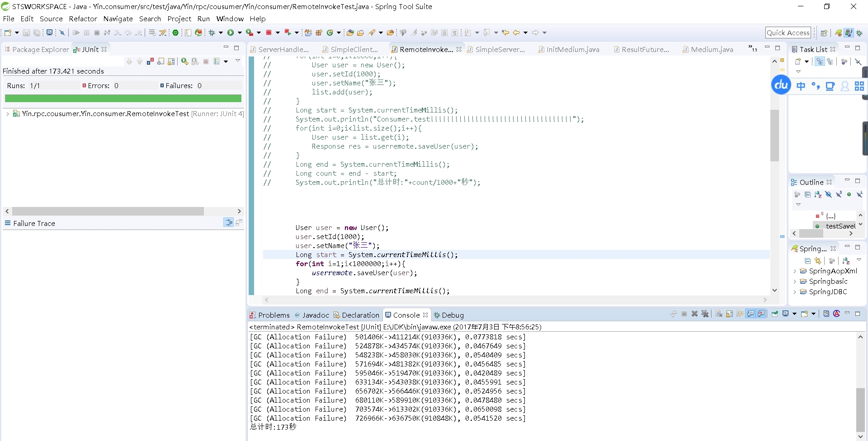The image size is (868, 441).
Task: Click the editor vertical scrollbar thumb
Action: [x=774, y=136]
